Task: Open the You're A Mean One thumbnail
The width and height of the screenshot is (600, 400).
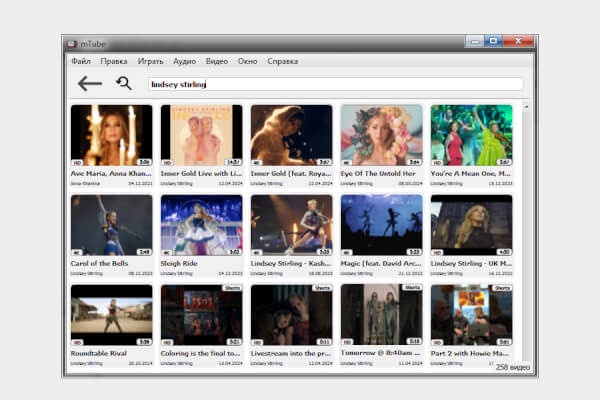Action: 471,135
